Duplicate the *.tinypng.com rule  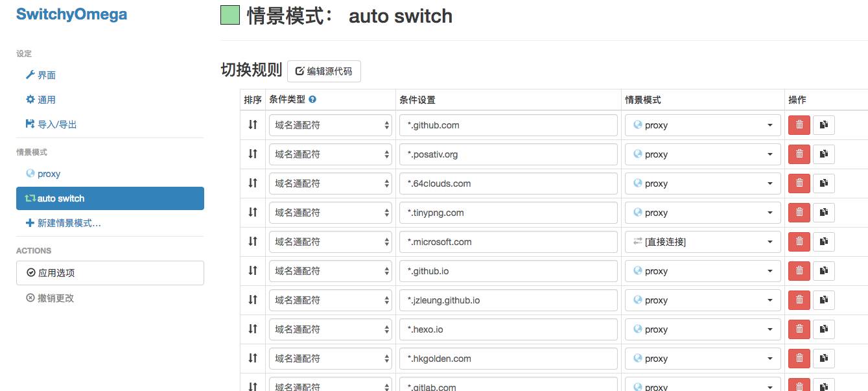coord(824,213)
